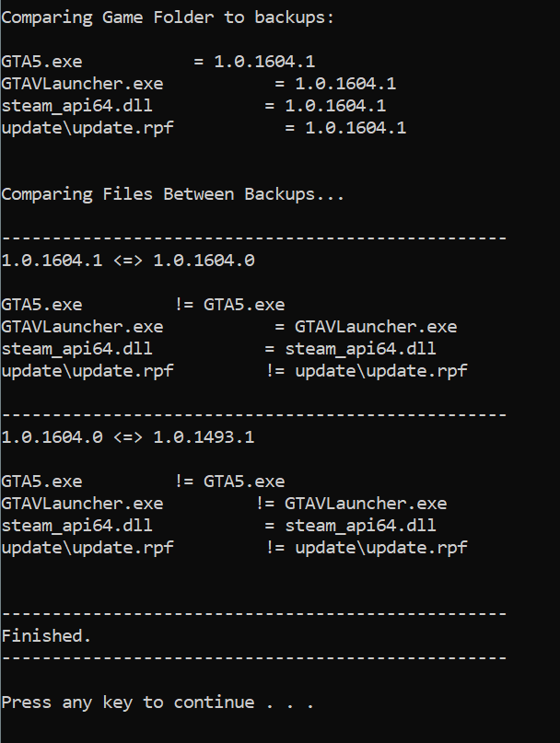The height and width of the screenshot is (743, 560).
Task: Select the GTAVLauncher.exe = 1.0.1604.1 version line
Action: pos(199,84)
